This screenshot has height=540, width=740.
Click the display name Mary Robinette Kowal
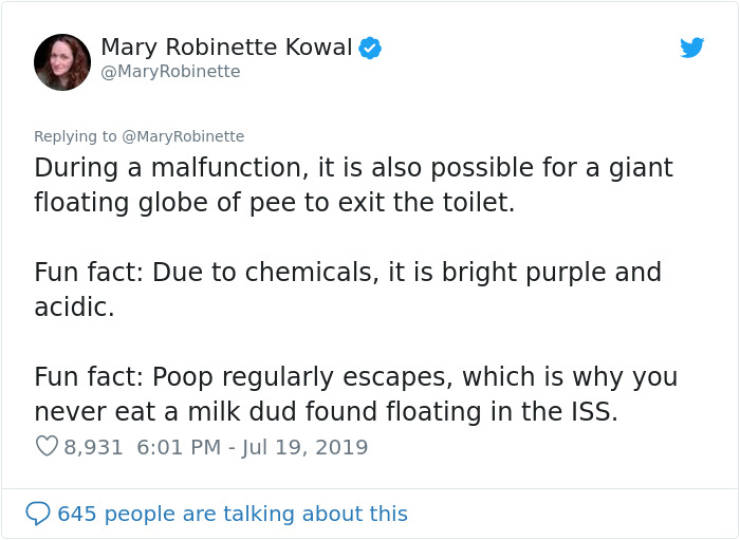[227, 47]
